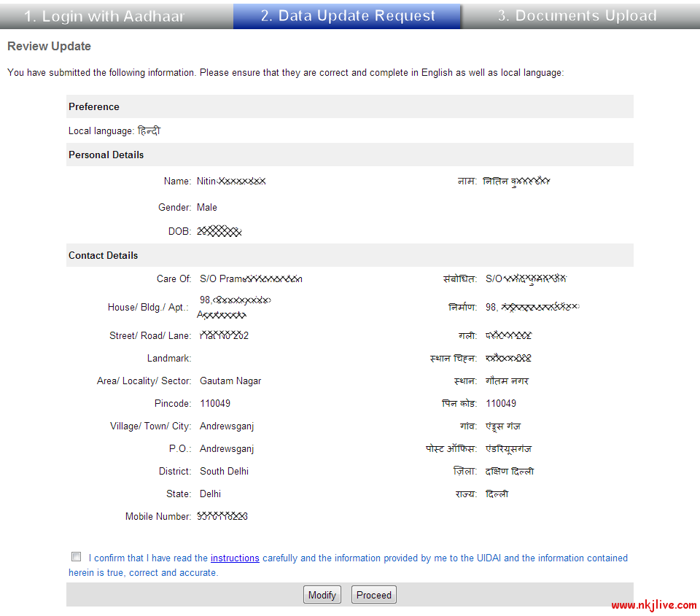Select the Data Update Request tab
Screen dimensions: 700x616
point(347,16)
